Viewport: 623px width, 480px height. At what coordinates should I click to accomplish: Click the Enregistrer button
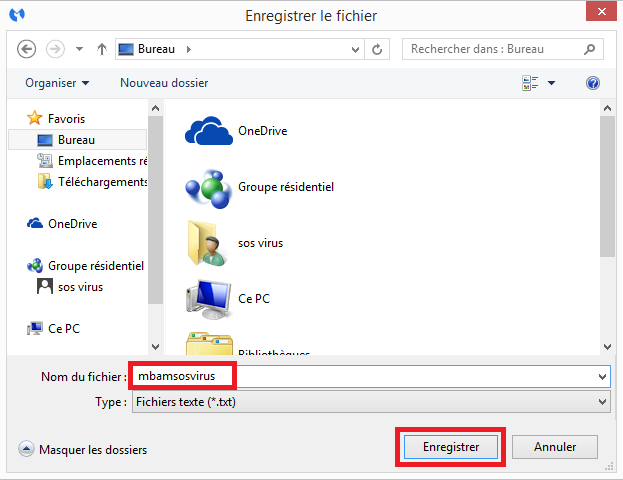(451, 446)
